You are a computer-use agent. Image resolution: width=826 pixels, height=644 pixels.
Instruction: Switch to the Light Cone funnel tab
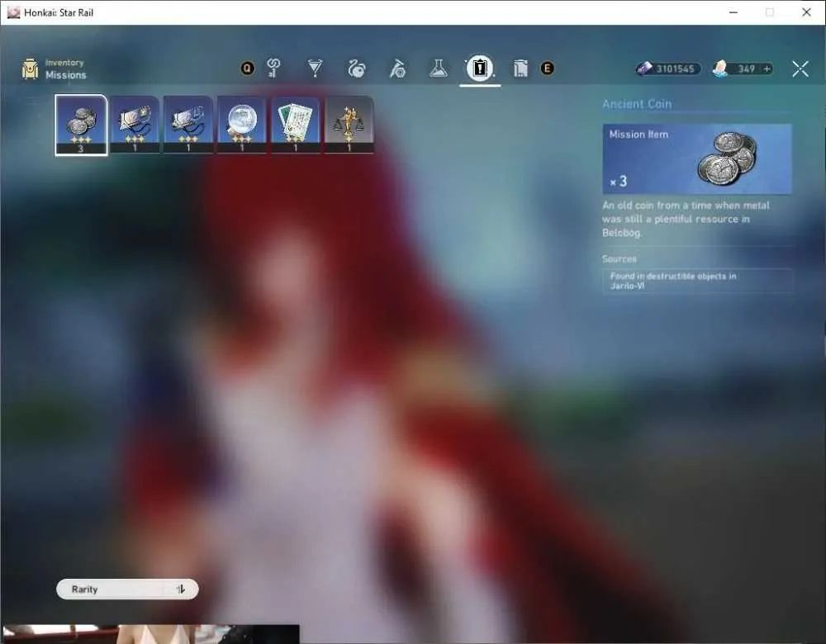pos(315,68)
